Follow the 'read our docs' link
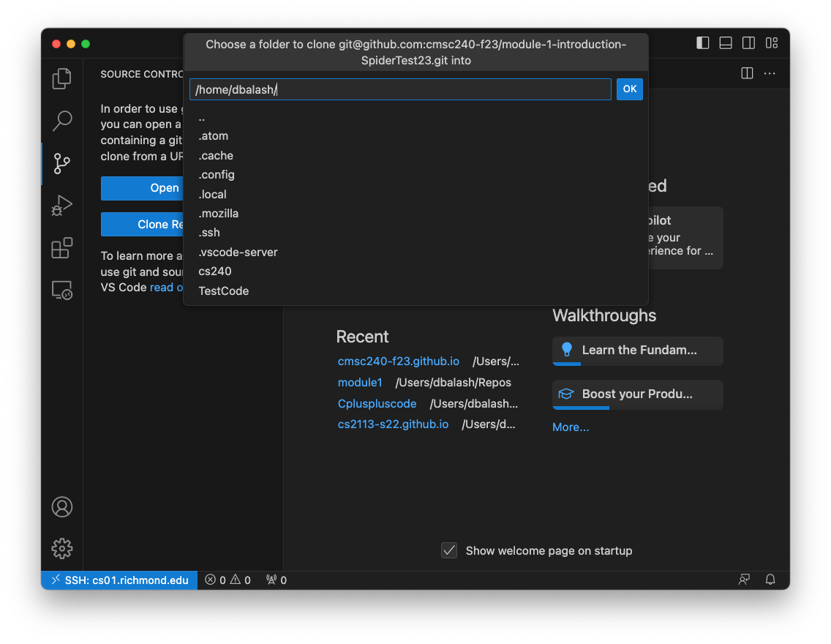 pos(166,288)
